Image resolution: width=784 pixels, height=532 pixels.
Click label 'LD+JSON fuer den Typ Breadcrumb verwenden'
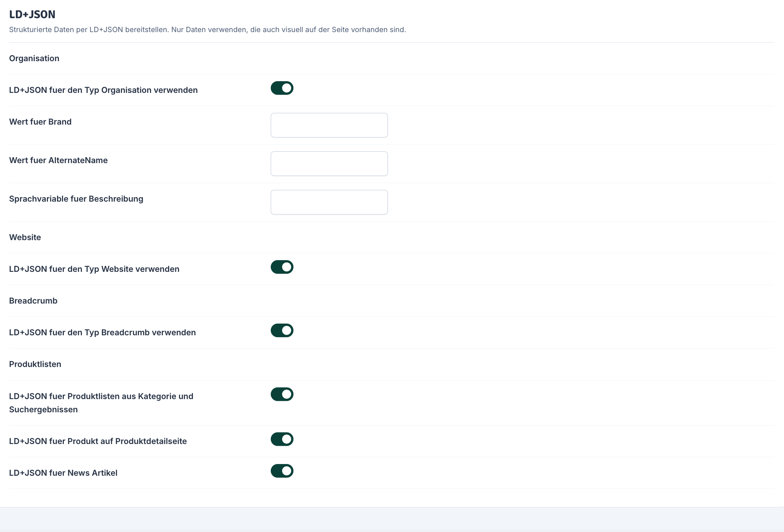click(102, 332)
